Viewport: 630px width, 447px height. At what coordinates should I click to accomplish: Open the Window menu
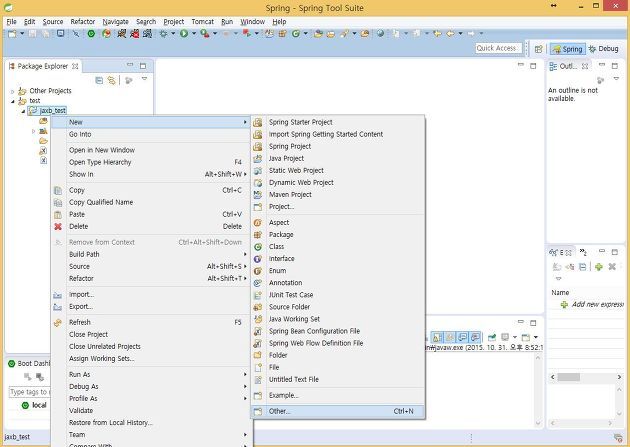(252, 22)
